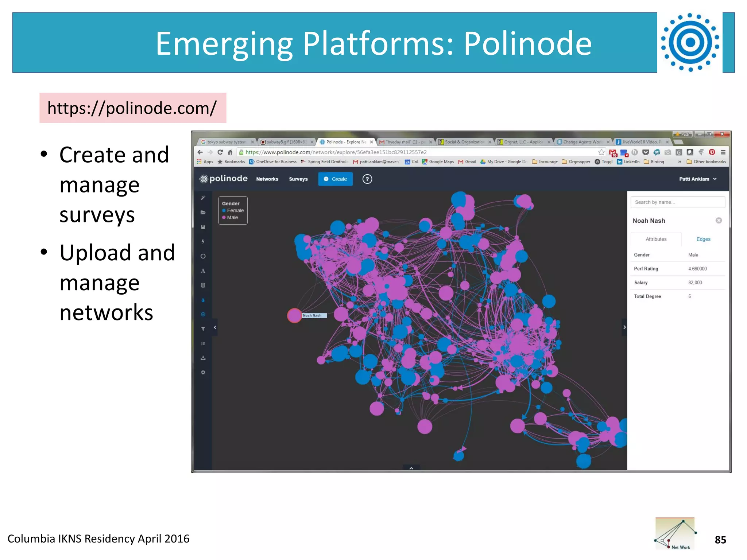Click the circle ring icon in the sidebar
This screenshot has height=560, width=747.
pyautogui.click(x=203, y=256)
